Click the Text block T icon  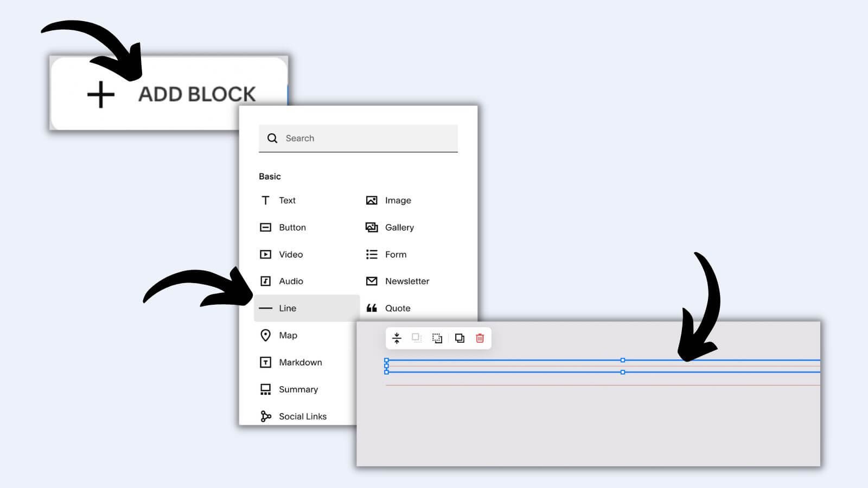[265, 200]
